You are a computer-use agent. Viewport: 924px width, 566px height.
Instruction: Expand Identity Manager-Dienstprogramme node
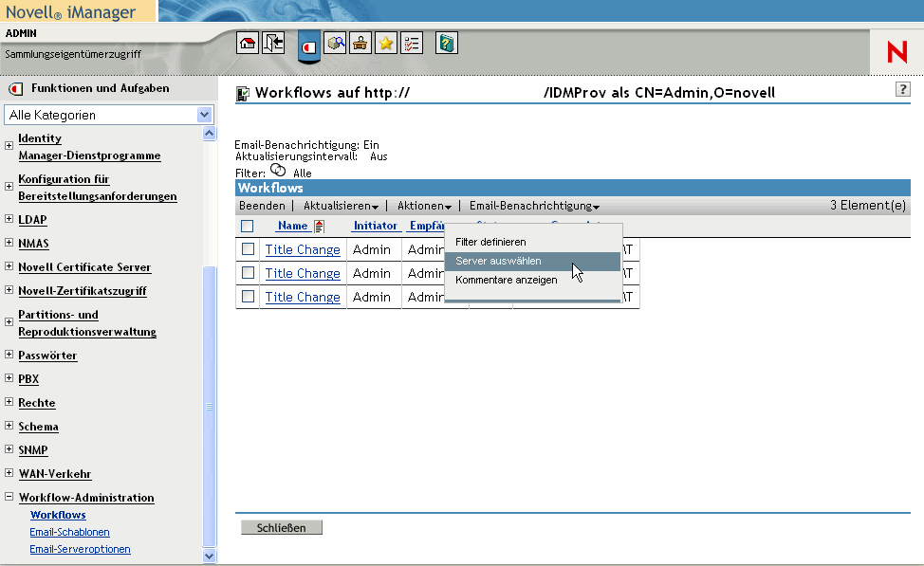point(9,145)
